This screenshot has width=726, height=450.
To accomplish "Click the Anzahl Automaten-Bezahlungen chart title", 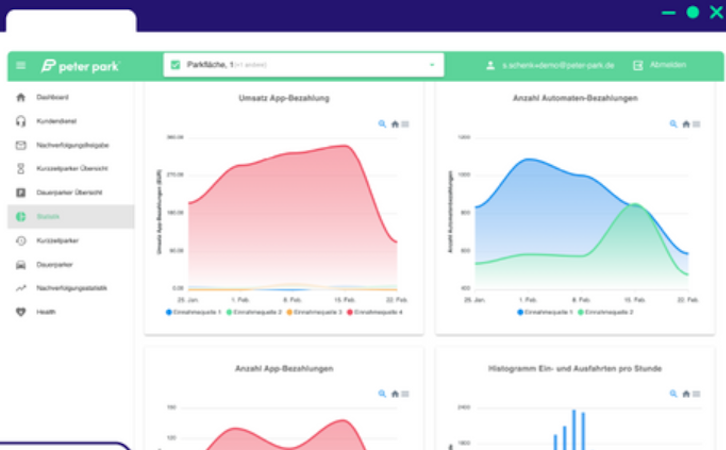I will (x=575, y=98).
